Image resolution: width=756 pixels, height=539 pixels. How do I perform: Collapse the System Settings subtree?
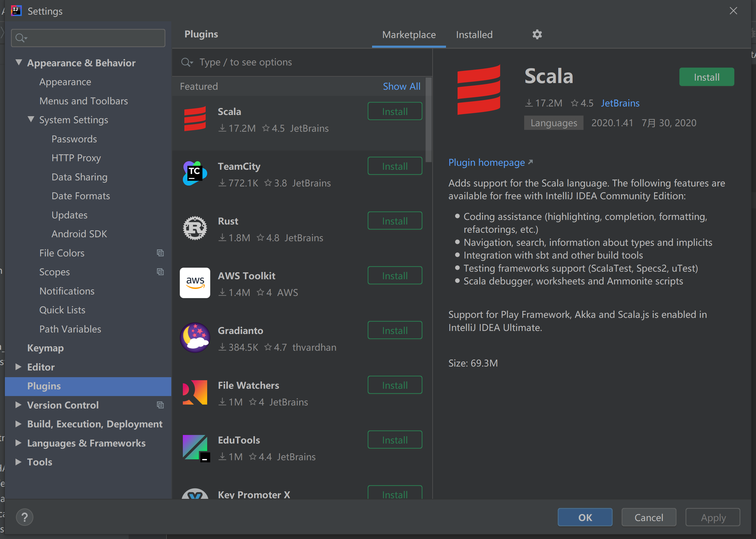pyautogui.click(x=31, y=119)
